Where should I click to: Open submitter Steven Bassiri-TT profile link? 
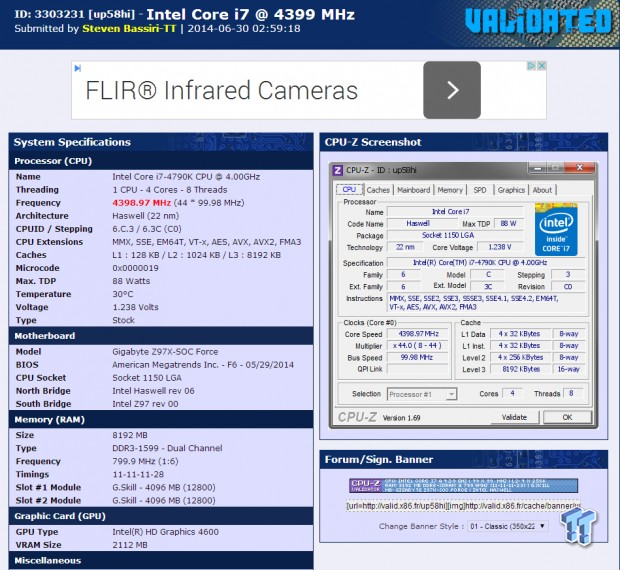[129, 28]
